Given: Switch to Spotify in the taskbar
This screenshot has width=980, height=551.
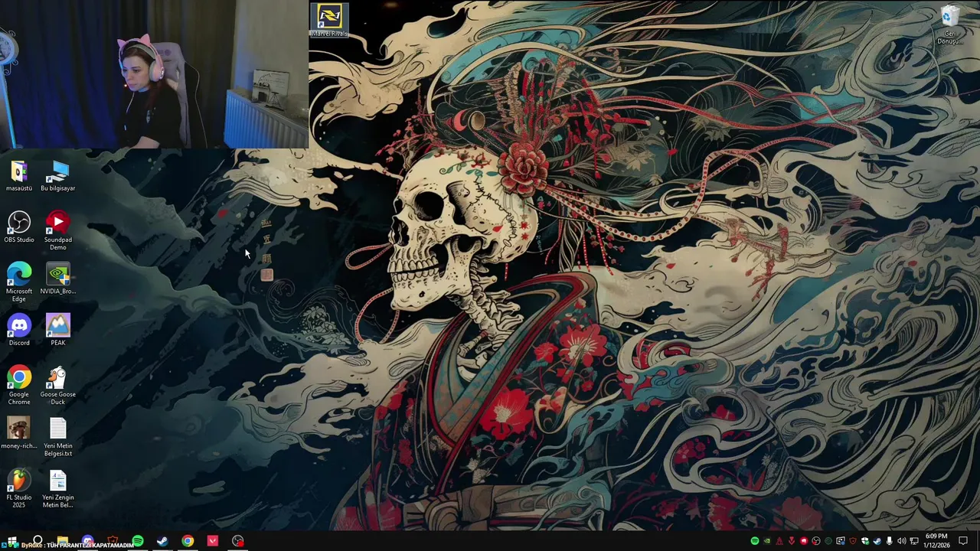Looking at the screenshot, I should 138,540.
